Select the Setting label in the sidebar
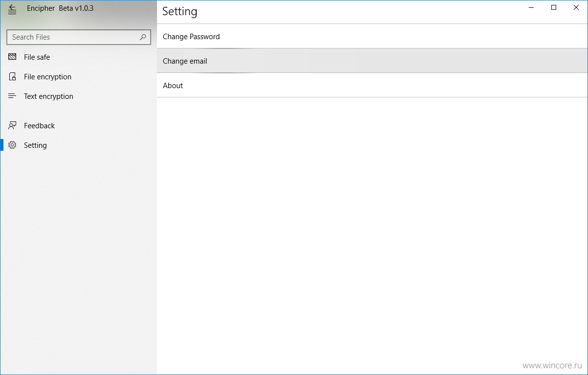Screen dimensions: 588x375 (35, 145)
